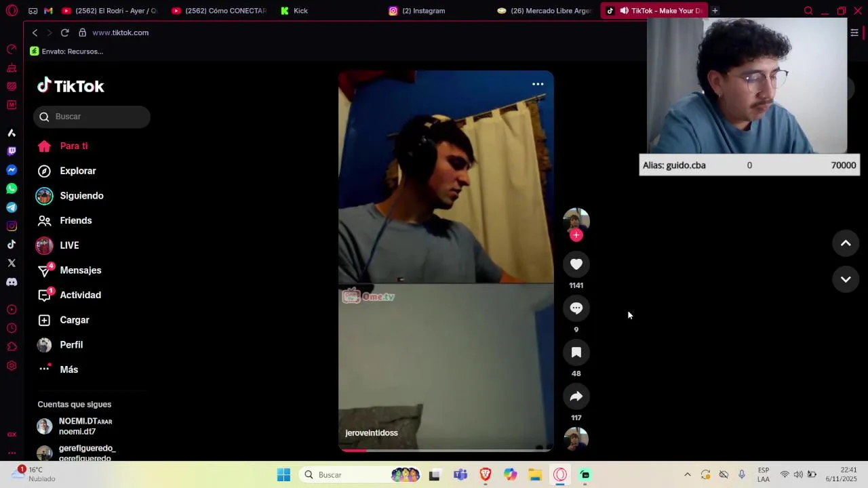Viewport: 868px width, 488px height.
Task: Open History clock icon in sidebar
Action: (x=12, y=329)
